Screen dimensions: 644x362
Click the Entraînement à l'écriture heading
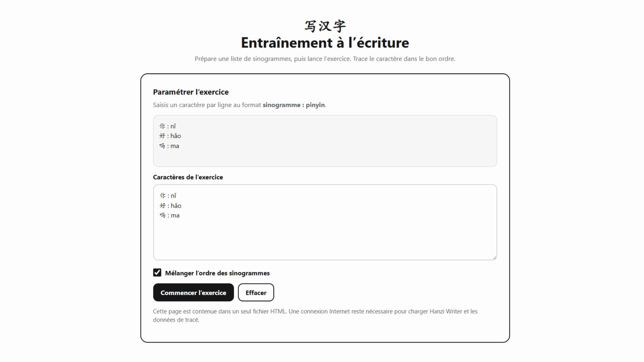(325, 43)
